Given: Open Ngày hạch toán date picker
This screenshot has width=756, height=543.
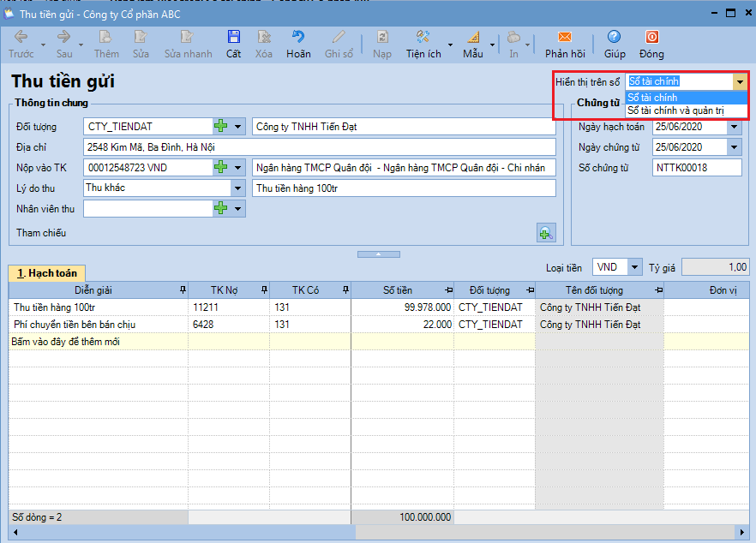Looking at the screenshot, I should pyautogui.click(x=734, y=127).
